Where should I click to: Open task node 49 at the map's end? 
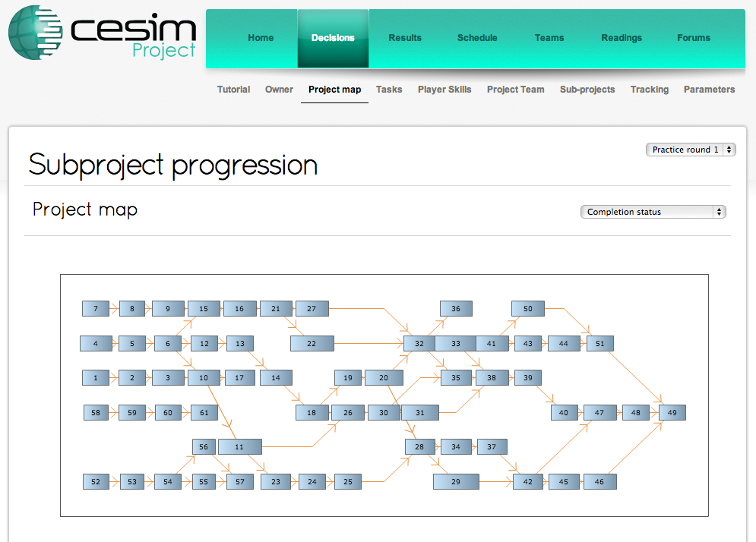(671, 412)
